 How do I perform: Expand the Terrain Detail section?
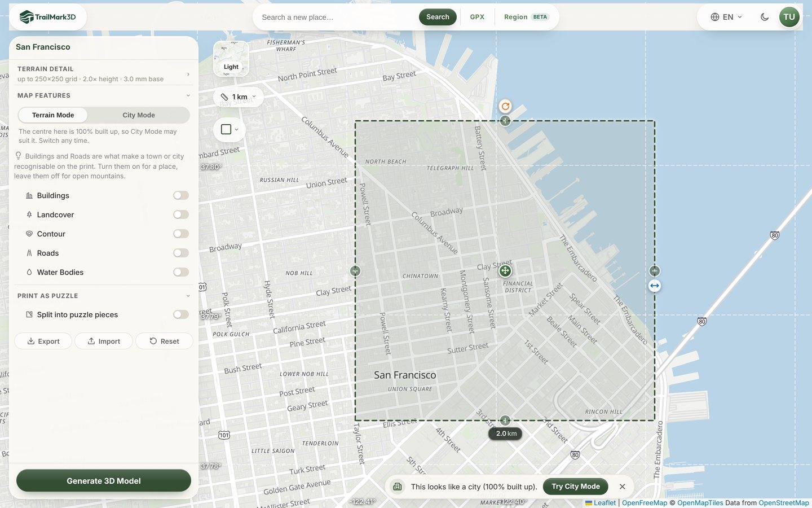pos(104,73)
